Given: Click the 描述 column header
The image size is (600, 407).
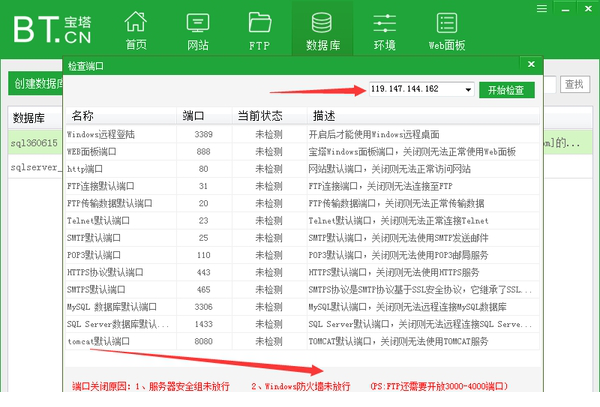Looking at the screenshot, I should tap(324, 116).
